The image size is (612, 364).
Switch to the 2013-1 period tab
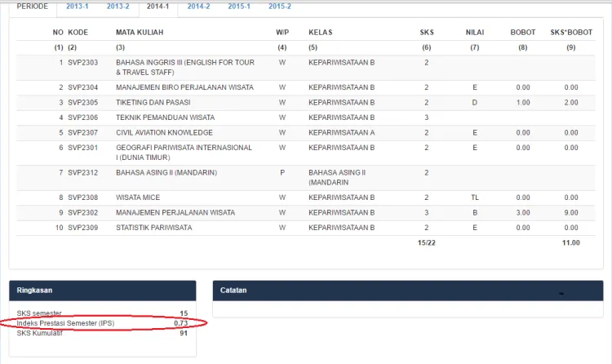pos(78,7)
